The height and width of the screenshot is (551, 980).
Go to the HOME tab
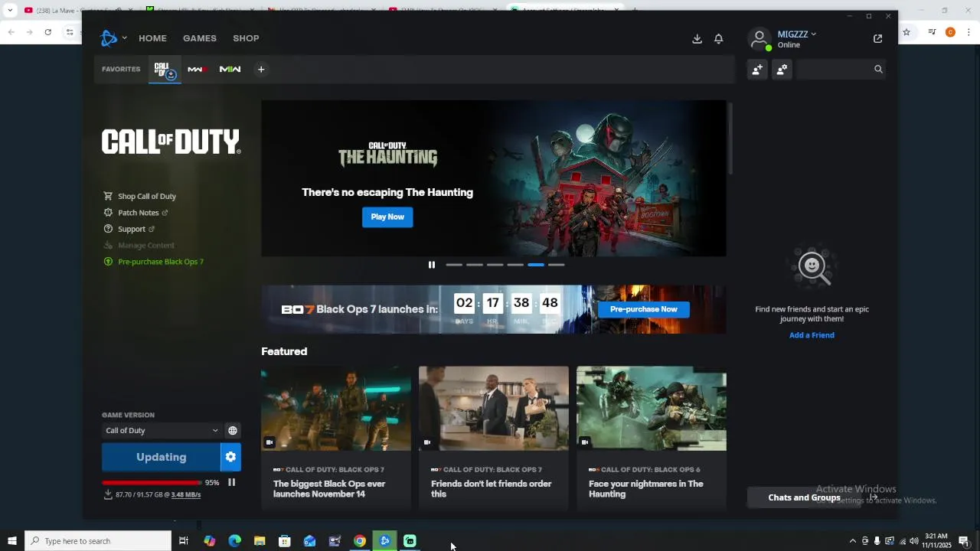click(x=152, y=38)
